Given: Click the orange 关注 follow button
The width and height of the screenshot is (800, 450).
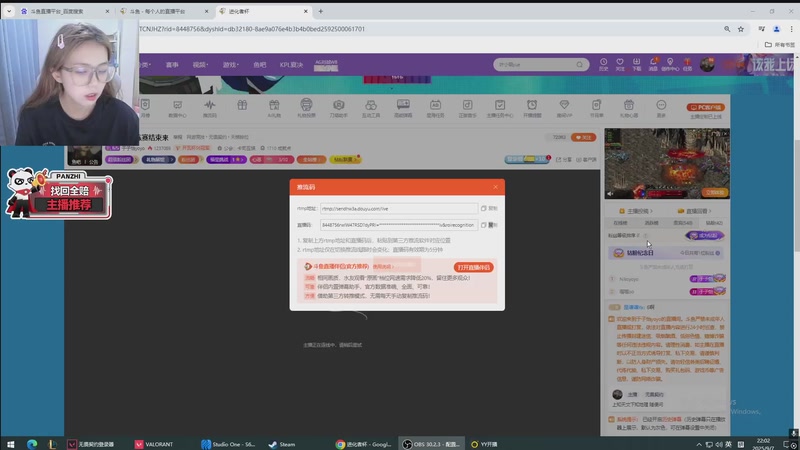Looking at the screenshot, I should click(584, 137).
